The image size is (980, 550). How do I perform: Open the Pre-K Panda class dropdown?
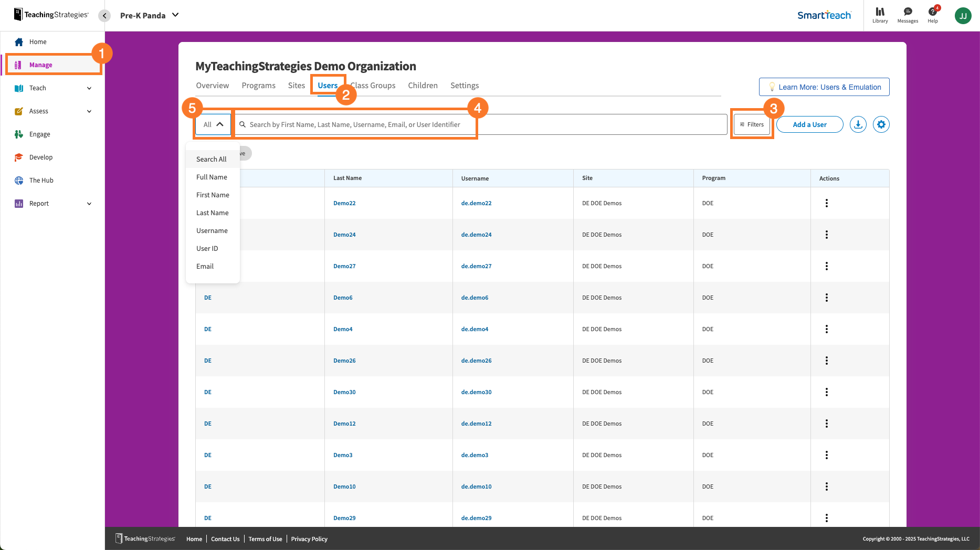pos(150,15)
